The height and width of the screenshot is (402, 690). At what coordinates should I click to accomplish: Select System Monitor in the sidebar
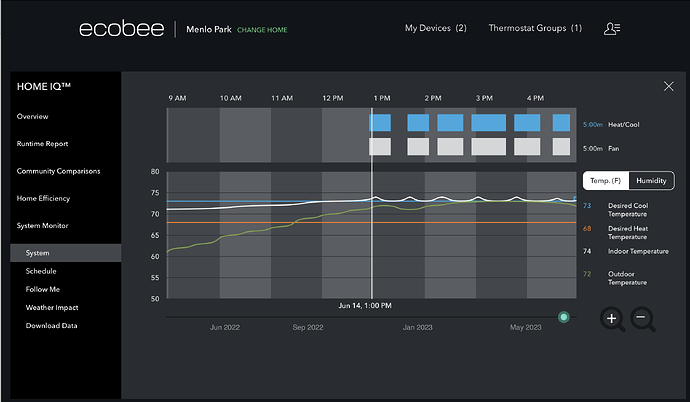(42, 226)
